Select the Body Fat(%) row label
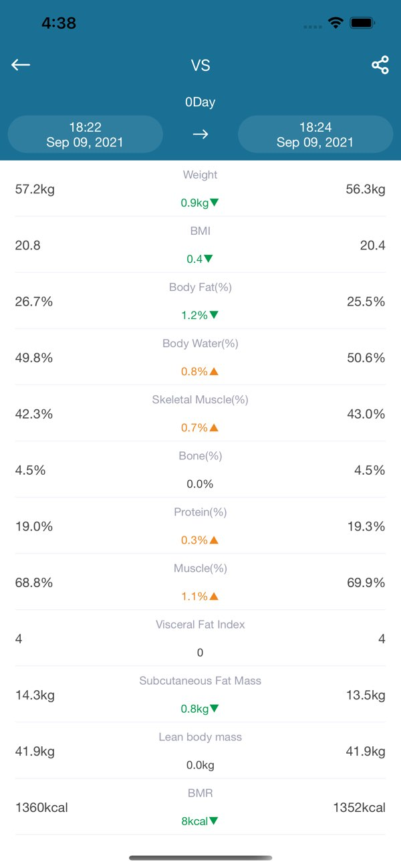The image size is (401, 868). 200,287
